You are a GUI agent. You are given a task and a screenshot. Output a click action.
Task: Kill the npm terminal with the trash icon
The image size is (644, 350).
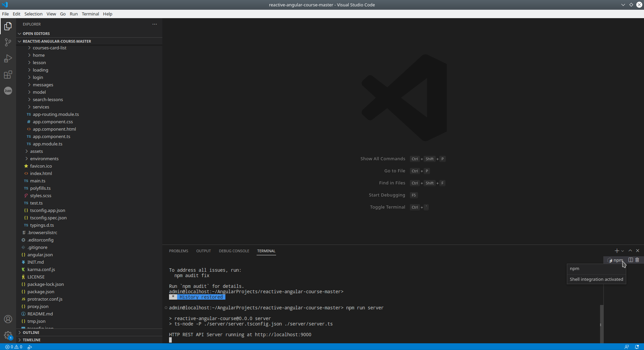click(637, 260)
